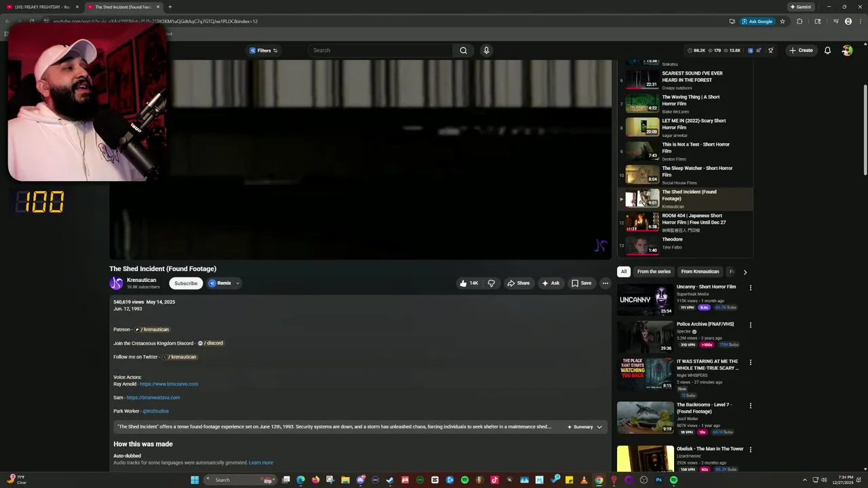
Task: Click the browser address bar URL
Action: point(155,21)
